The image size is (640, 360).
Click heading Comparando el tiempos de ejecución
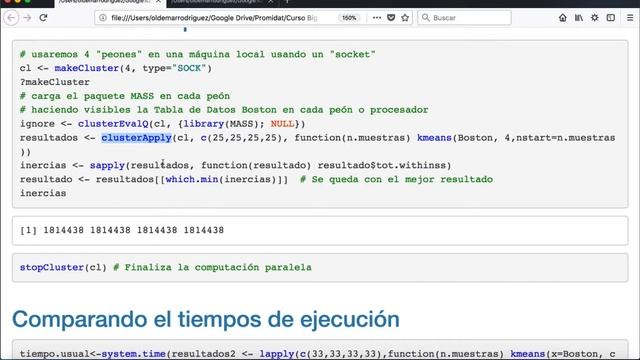click(x=206, y=319)
